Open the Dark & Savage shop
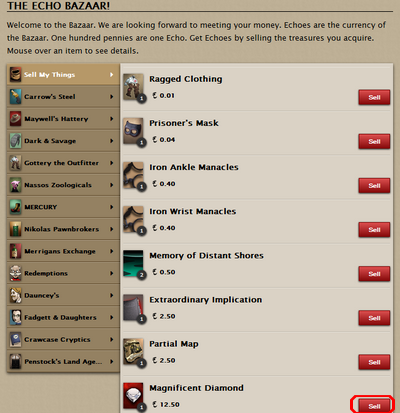Viewport: 400px width, 413px height. (63, 141)
